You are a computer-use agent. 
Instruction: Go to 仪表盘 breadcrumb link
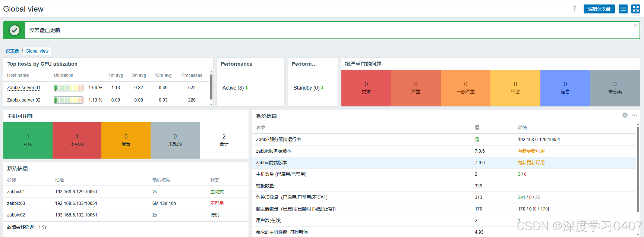[12, 51]
